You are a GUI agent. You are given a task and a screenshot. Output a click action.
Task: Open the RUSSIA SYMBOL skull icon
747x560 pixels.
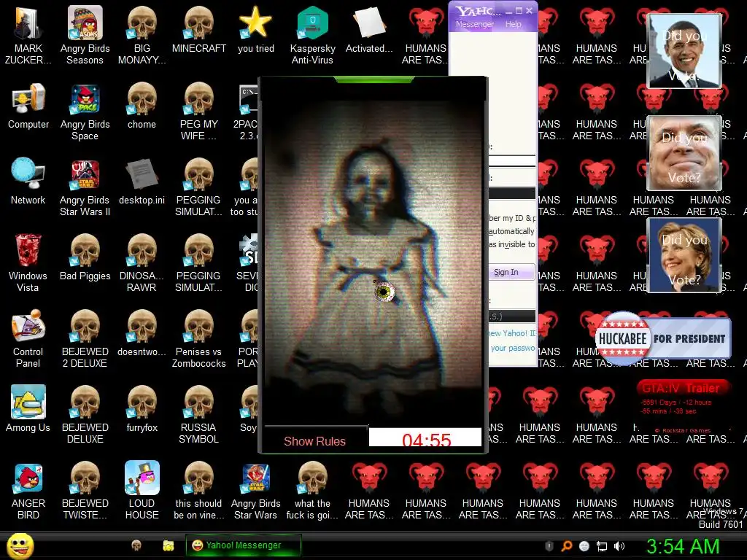click(x=198, y=415)
